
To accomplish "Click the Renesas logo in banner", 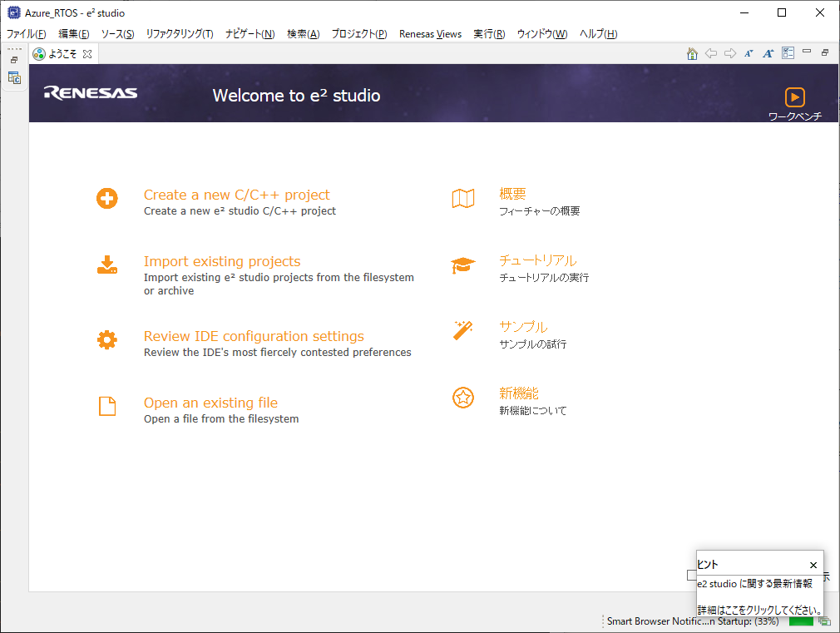I will (x=91, y=92).
